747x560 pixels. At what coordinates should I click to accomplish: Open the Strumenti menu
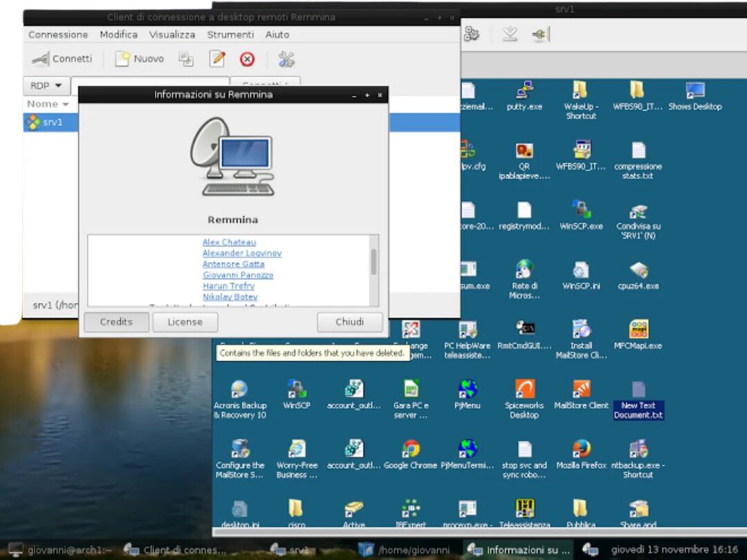pos(230,35)
